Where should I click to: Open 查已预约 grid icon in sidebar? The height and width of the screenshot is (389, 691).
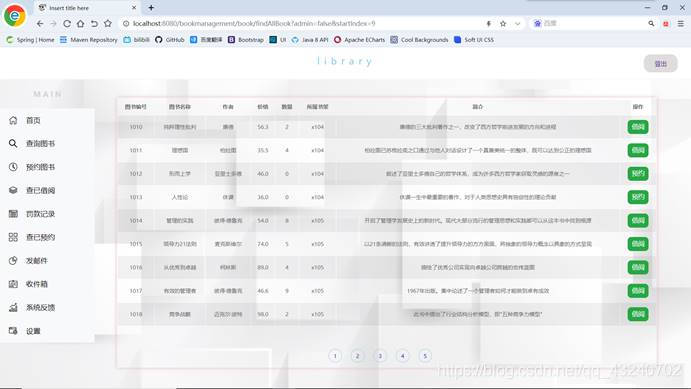click(x=13, y=237)
